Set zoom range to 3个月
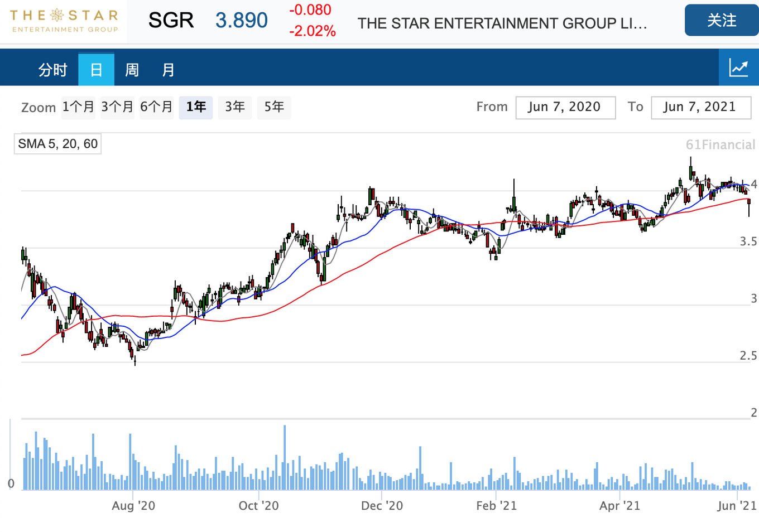This screenshot has height=532, width=759. coord(117,107)
